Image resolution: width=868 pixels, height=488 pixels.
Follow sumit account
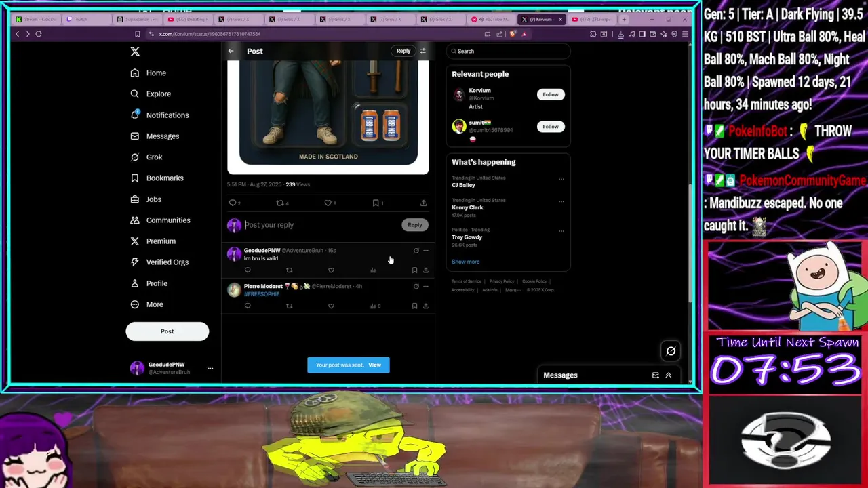(550, 126)
